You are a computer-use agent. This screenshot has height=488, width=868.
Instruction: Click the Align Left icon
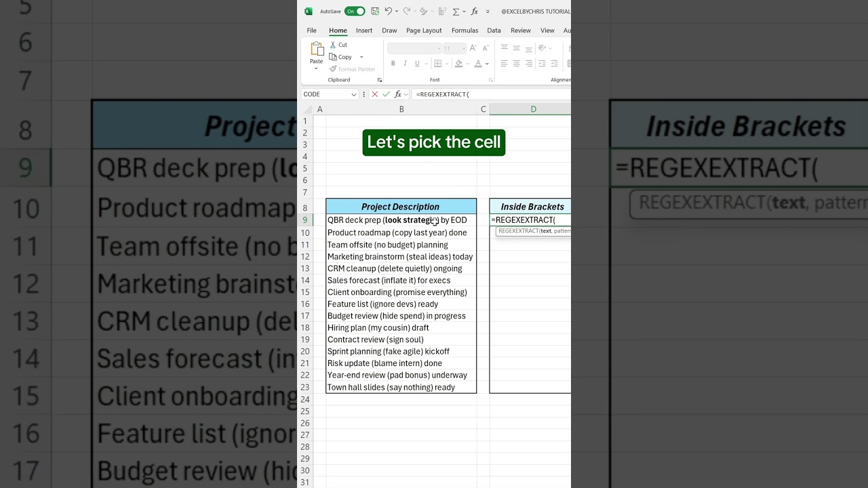pyautogui.click(x=504, y=64)
